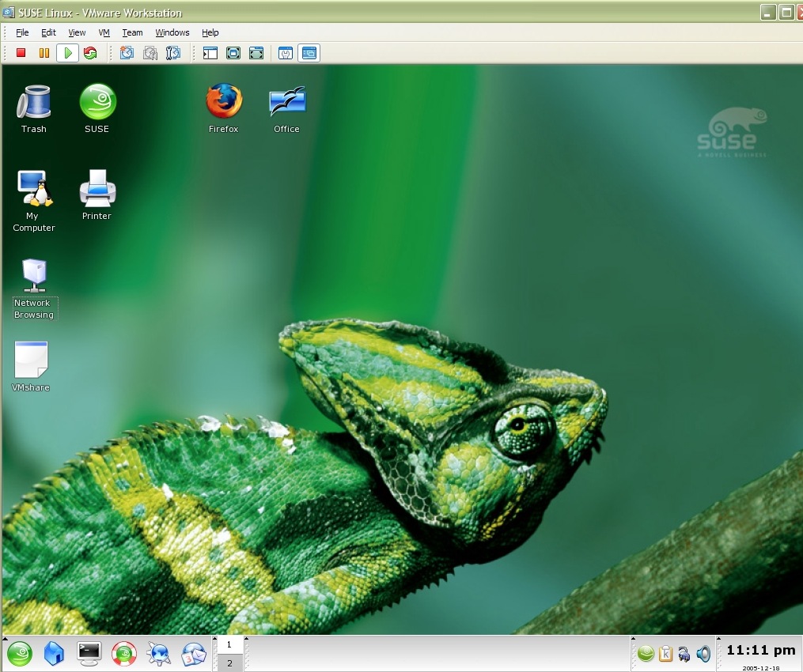The width and height of the screenshot is (803, 672).
Task: Open the SUSE start menu in panel
Action: (20, 653)
